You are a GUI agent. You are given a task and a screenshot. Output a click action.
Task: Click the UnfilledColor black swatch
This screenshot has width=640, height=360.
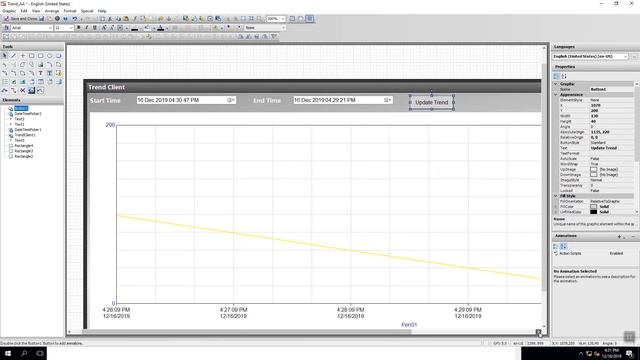593,212
